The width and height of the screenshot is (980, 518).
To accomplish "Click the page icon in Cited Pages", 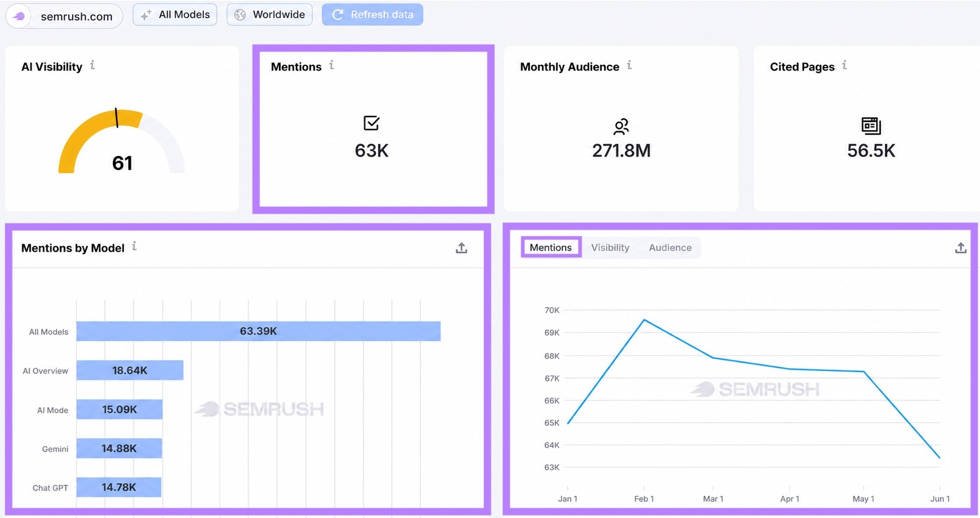I will (871, 125).
